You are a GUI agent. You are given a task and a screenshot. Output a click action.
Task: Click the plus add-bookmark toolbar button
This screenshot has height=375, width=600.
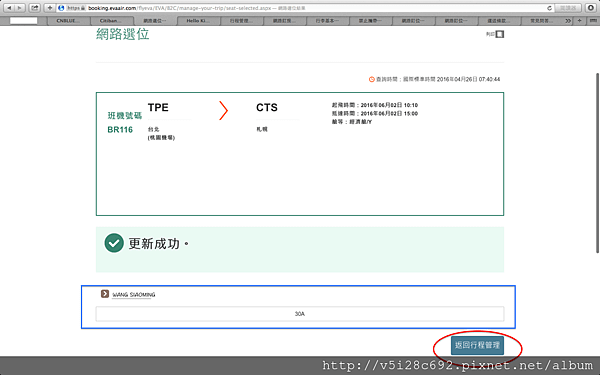click(49, 8)
